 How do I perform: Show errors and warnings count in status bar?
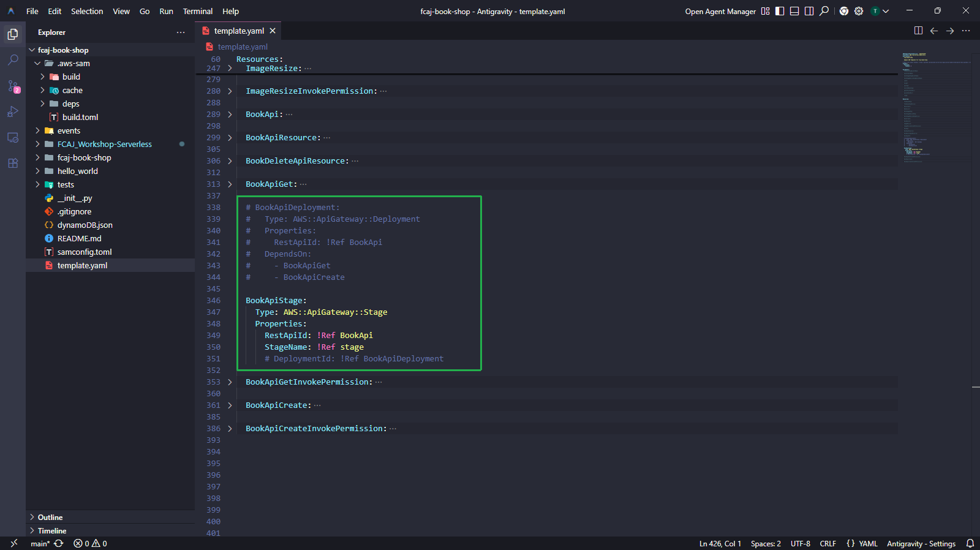(x=90, y=543)
